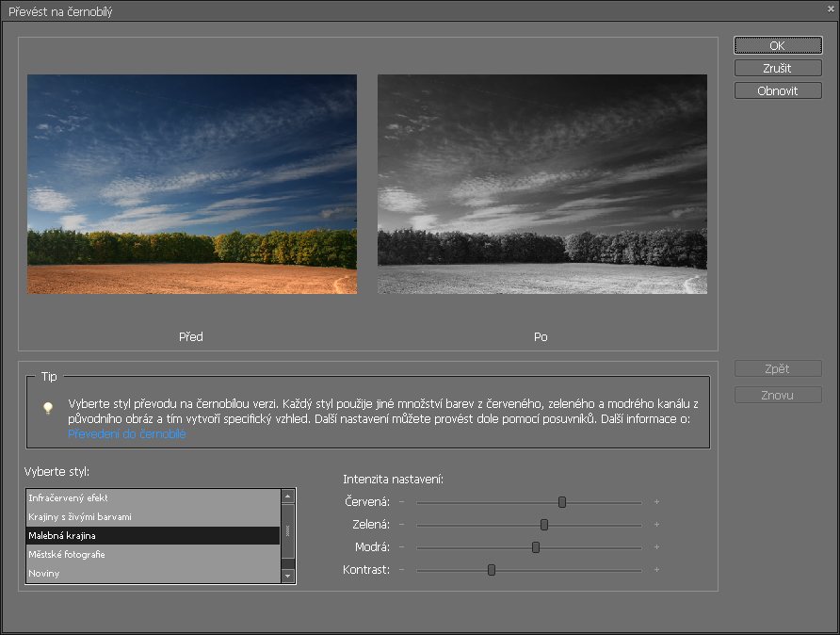Image resolution: width=840 pixels, height=635 pixels.
Task: Open the Převedení do černobílé help link
Action: click(126, 434)
